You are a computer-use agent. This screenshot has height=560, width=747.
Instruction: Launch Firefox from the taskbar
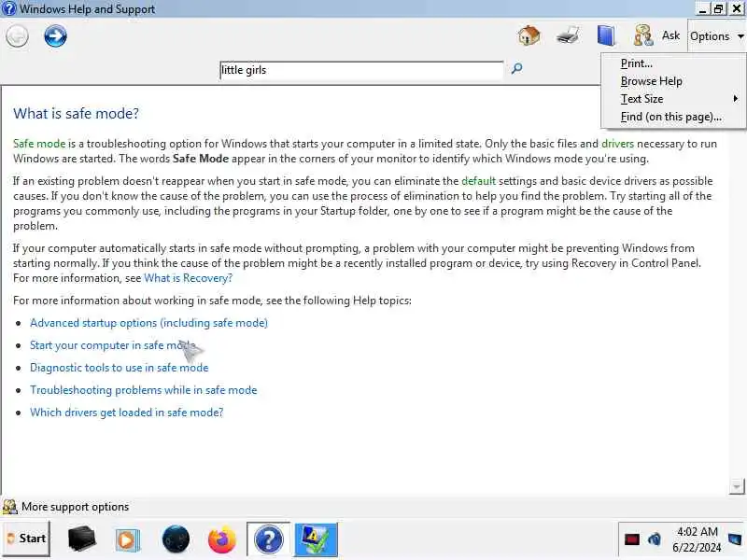[222, 539]
